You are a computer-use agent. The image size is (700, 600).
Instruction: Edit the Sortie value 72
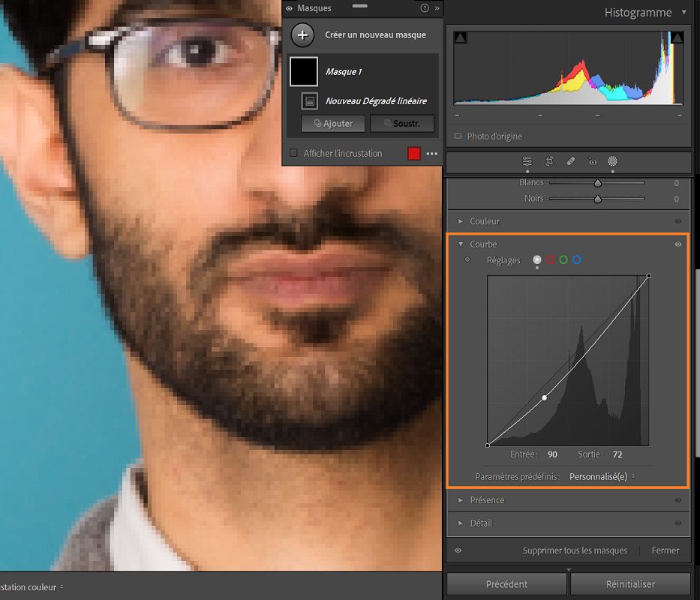click(x=617, y=454)
